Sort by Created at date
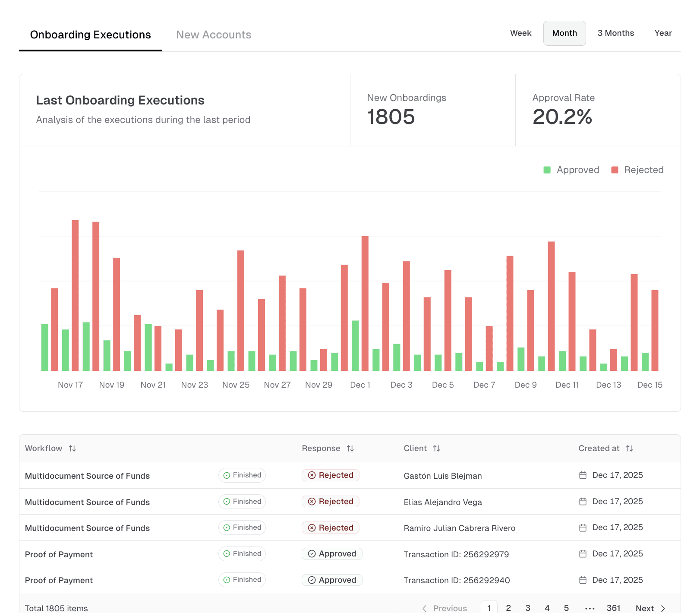The width and height of the screenshot is (700, 613). click(x=630, y=449)
